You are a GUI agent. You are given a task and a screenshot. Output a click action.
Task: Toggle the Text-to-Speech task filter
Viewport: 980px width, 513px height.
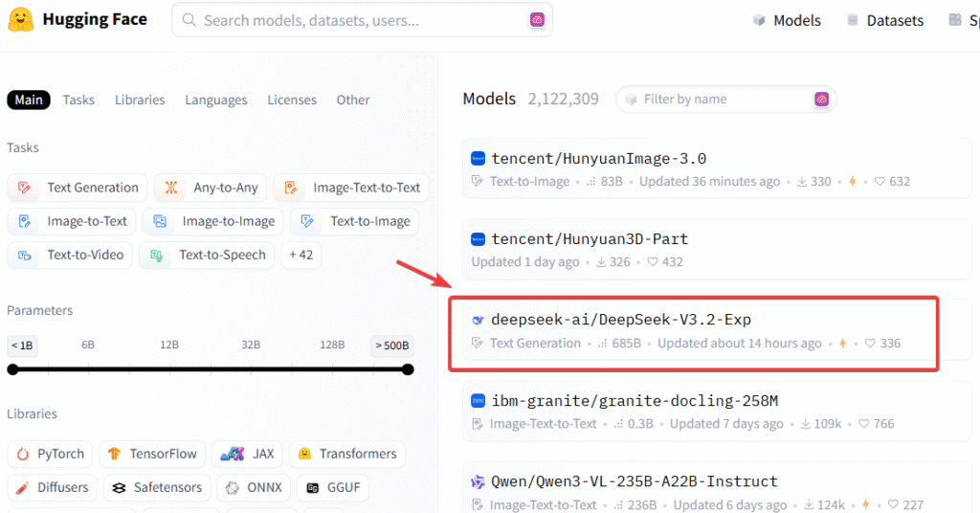pyautogui.click(x=208, y=256)
